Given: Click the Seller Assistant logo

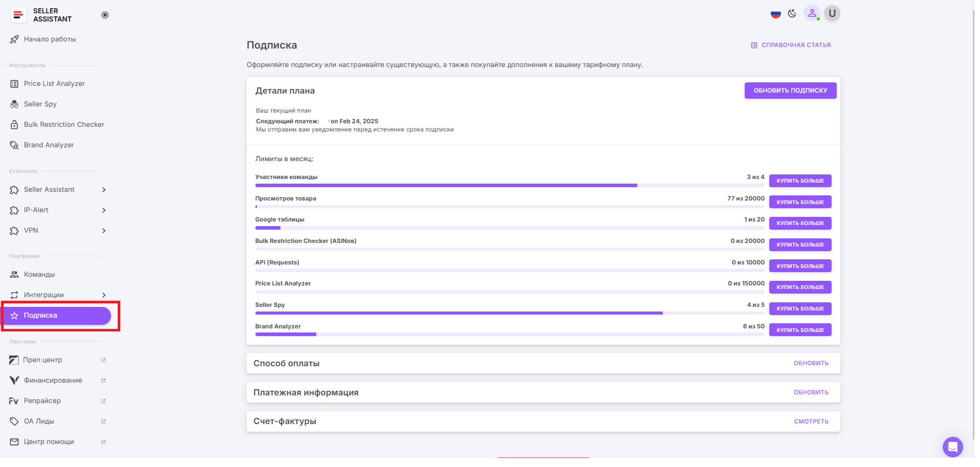Looking at the screenshot, I should [x=18, y=15].
